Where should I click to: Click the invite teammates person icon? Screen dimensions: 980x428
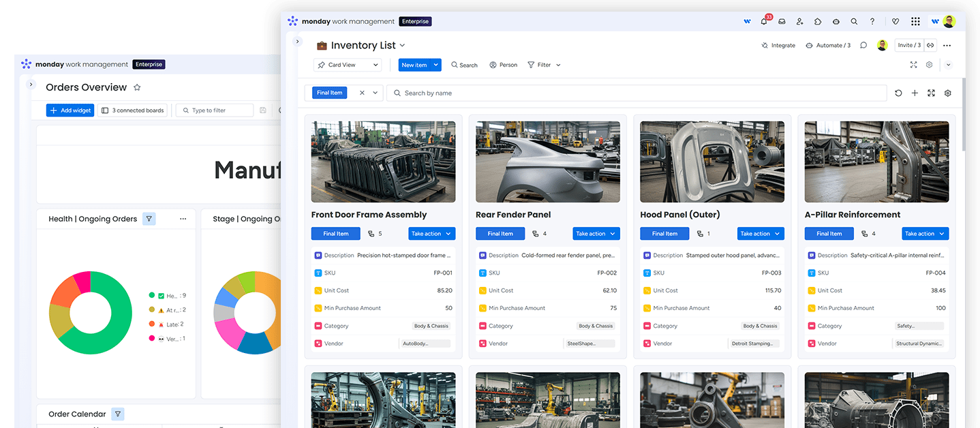(x=799, y=21)
